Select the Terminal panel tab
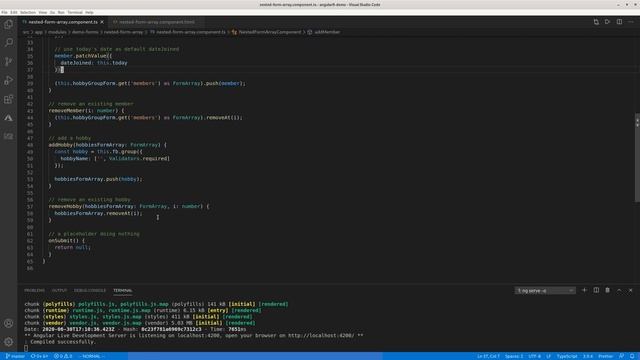640x360 pixels. pyautogui.click(x=122, y=291)
